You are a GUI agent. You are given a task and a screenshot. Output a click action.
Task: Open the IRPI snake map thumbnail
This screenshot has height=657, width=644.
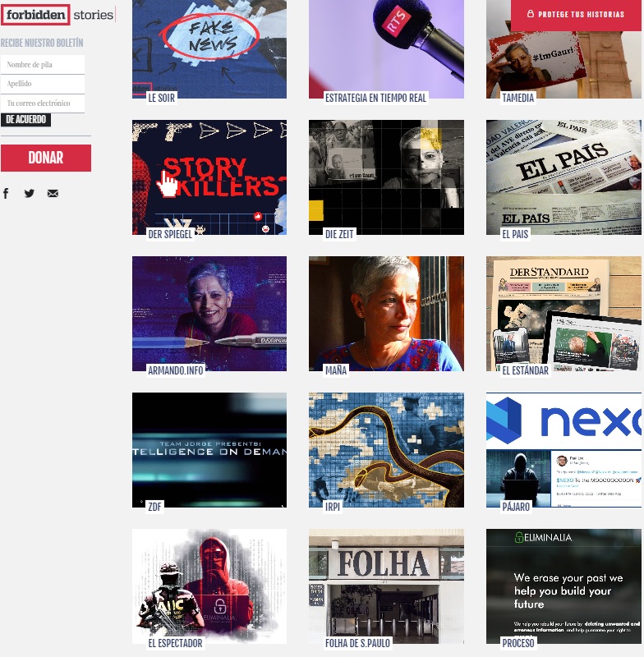(386, 449)
